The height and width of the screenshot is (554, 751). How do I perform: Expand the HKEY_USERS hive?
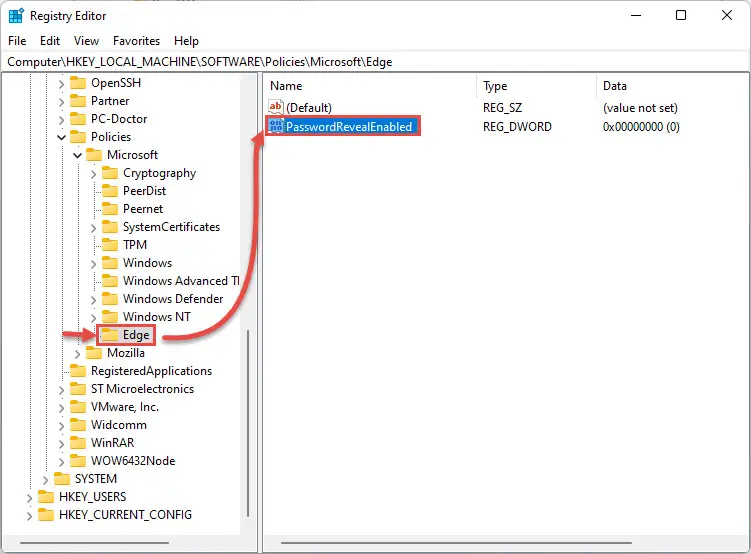(x=29, y=498)
